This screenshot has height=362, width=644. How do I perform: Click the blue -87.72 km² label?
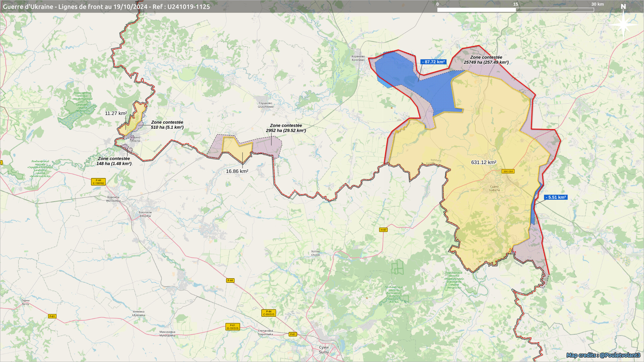point(433,62)
